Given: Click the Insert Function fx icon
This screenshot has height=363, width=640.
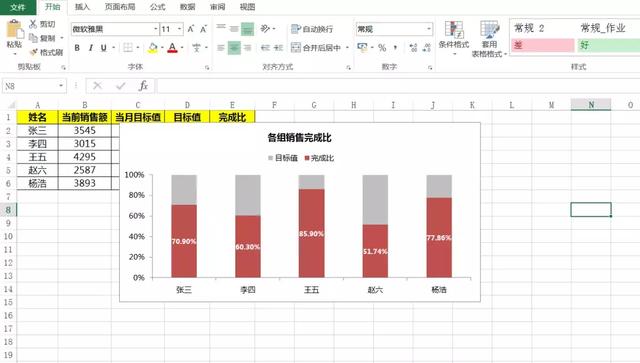Looking at the screenshot, I should 143,86.
